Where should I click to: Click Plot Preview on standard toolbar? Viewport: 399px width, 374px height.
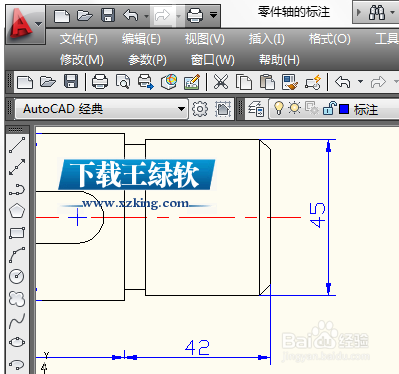(123, 82)
